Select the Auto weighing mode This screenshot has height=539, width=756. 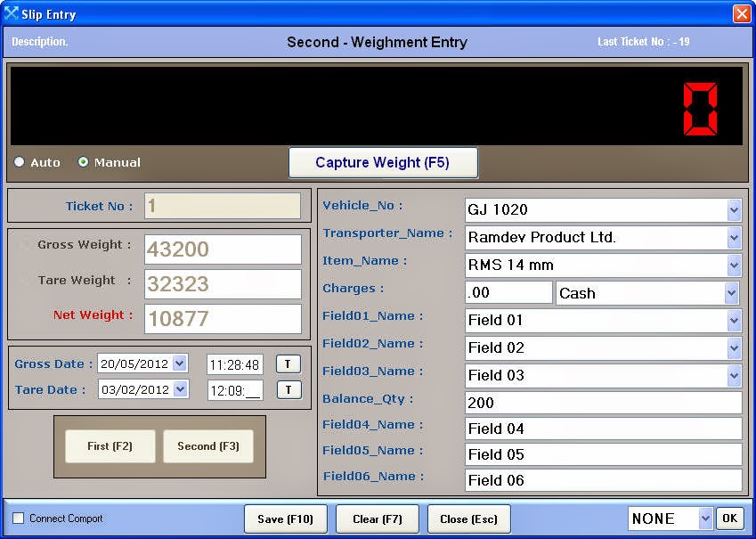(x=18, y=162)
